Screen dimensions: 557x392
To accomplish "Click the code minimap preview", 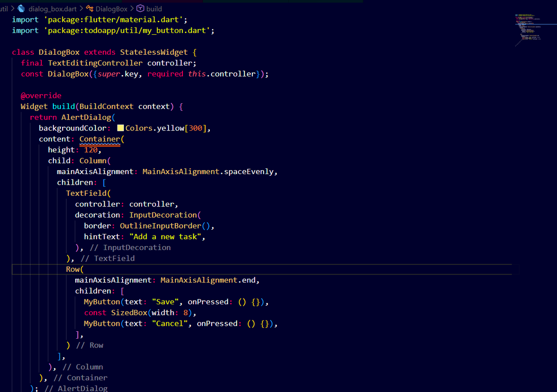I will pyautogui.click(x=528, y=30).
